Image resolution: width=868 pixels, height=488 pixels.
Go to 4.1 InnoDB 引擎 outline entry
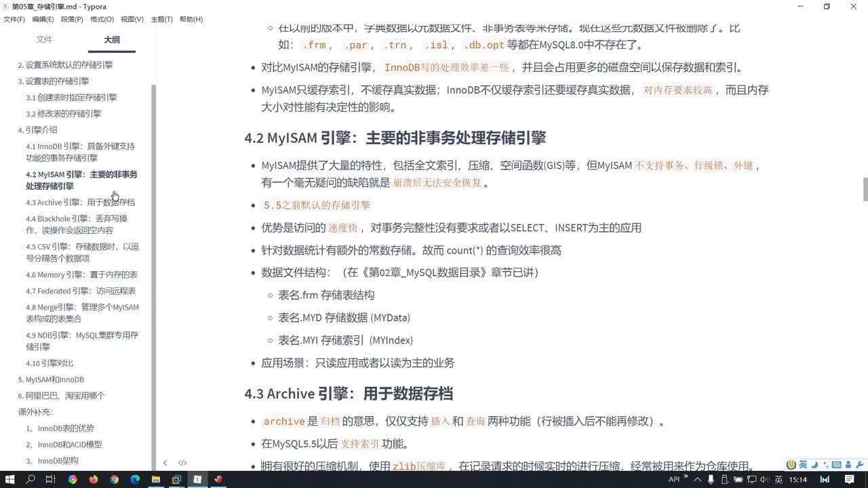(80, 152)
